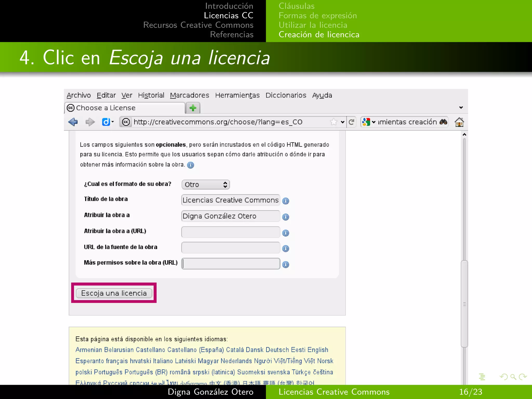Click the info icon beside Atribuir la obra a
The height and width of the screenshot is (399, 532).
[x=286, y=217]
